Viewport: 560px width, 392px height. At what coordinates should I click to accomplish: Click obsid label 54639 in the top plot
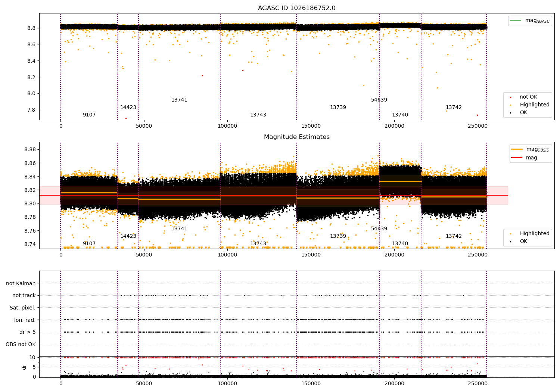379,100
